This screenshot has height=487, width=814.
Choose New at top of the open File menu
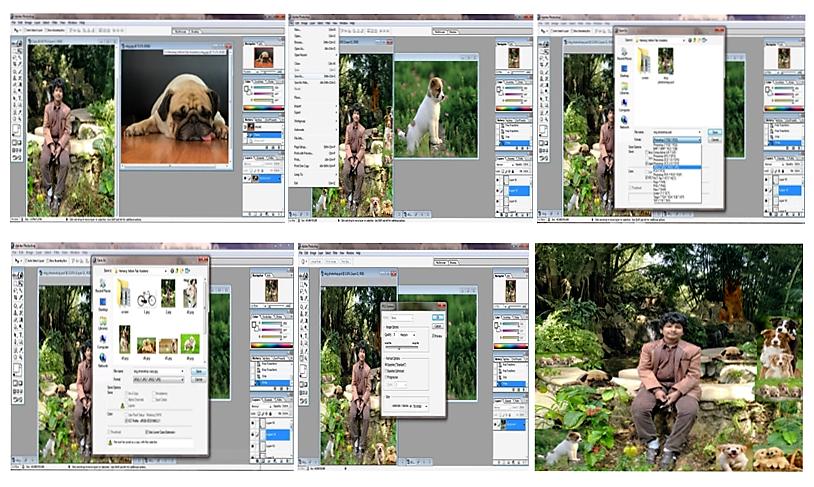[316, 30]
